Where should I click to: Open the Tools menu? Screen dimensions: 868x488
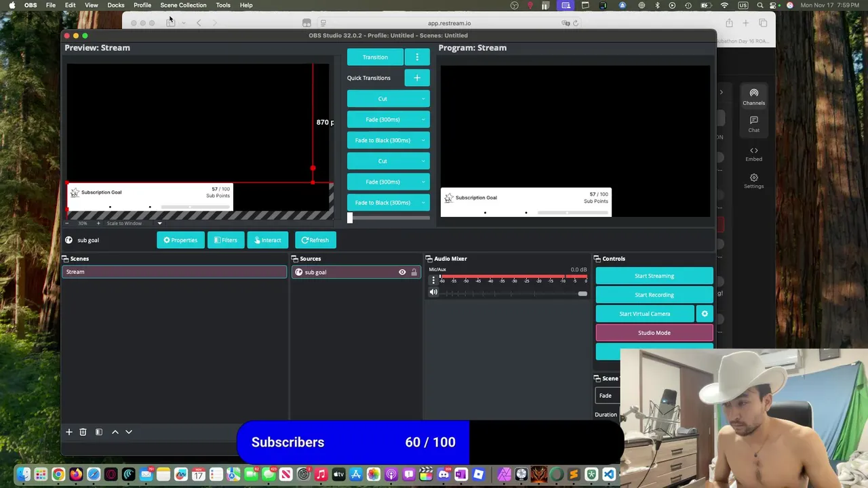[223, 5]
